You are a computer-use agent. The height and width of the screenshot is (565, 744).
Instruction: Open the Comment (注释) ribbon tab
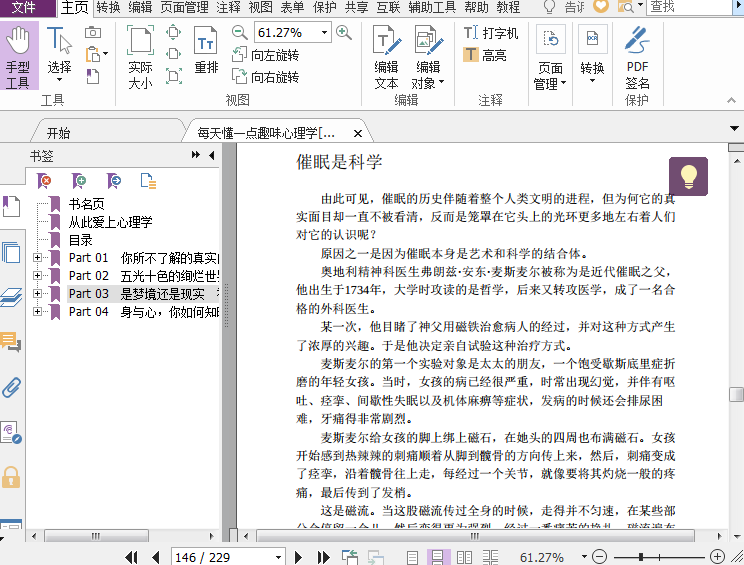click(228, 7)
